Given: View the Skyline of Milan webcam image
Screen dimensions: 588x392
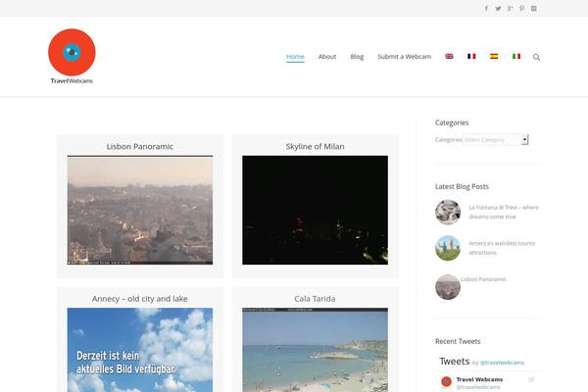Looking at the screenshot, I should 315,210.
